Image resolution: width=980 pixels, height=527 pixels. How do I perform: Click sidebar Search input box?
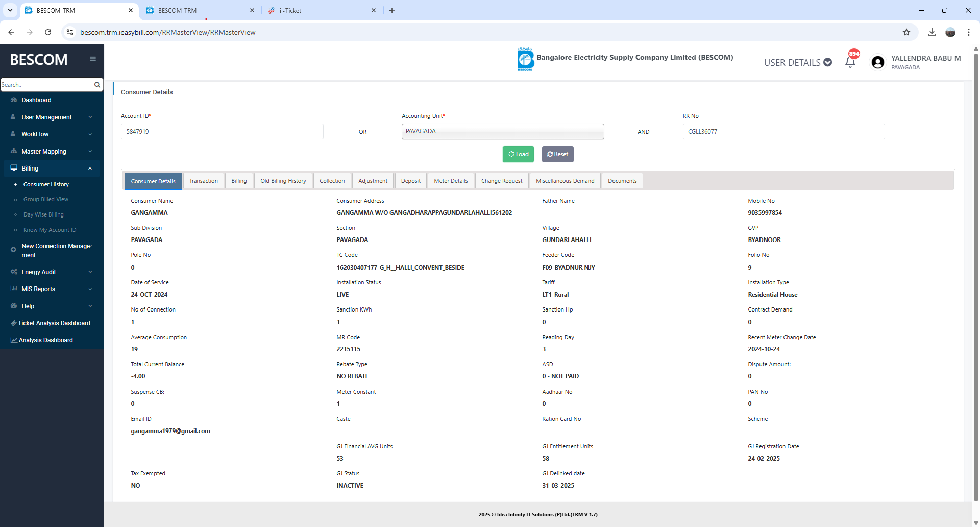tap(47, 85)
